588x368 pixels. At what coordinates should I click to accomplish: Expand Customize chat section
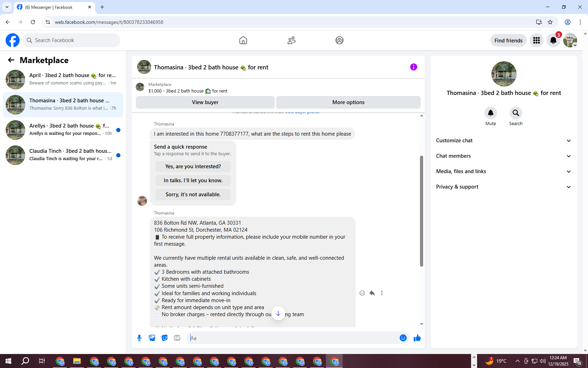(504, 141)
